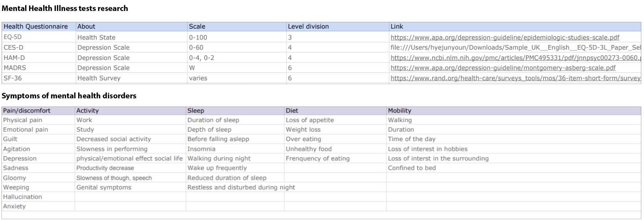This screenshot has height=221, width=644.
Task: Open the rand.org 36-item-short-form link
Action: [514, 78]
